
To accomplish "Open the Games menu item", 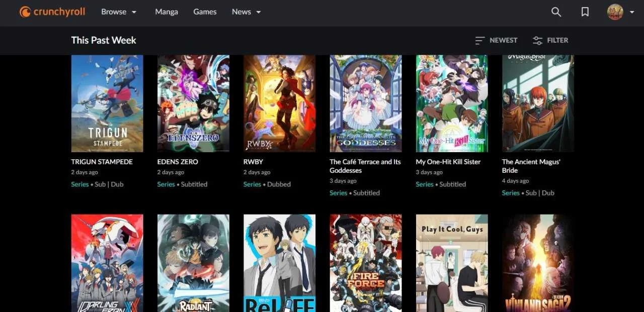I will [x=205, y=12].
